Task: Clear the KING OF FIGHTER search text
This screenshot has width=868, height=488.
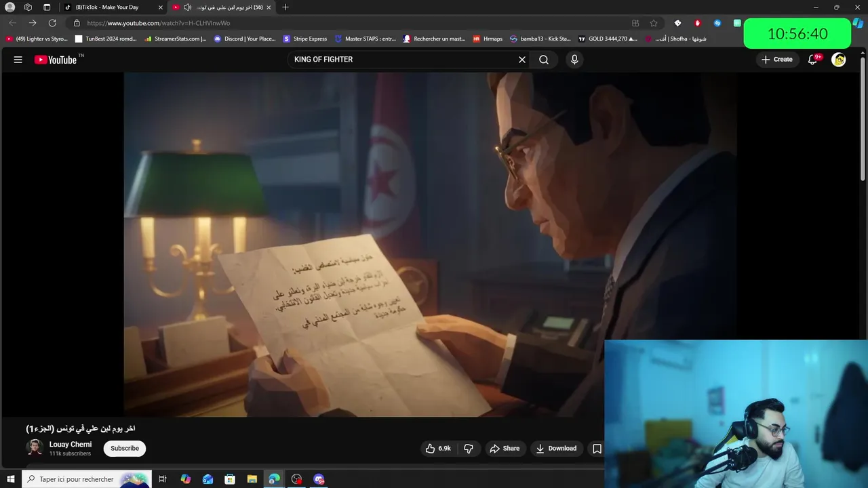Action: pyautogui.click(x=522, y=60)
